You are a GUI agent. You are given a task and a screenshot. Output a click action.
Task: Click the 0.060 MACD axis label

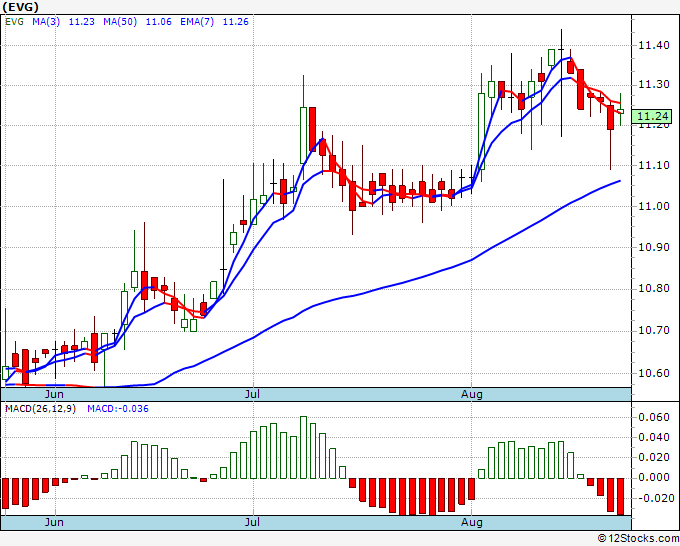(x=654, y=417)
